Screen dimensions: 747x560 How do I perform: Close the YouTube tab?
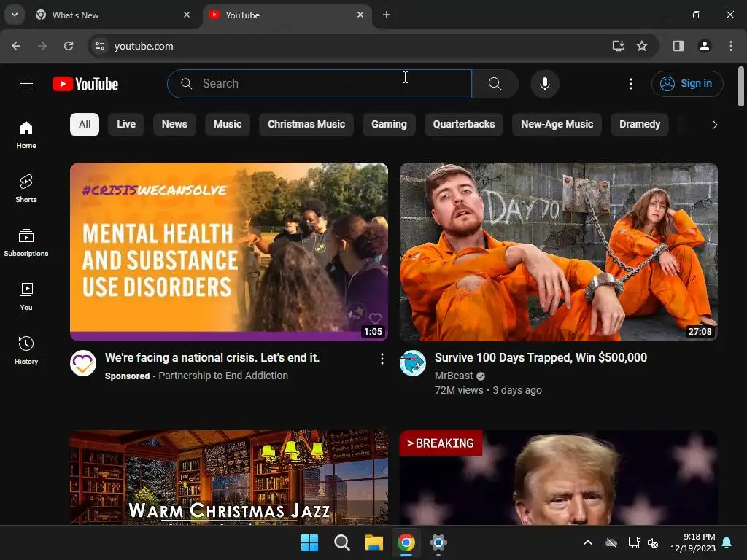click(x=360, y=15)
